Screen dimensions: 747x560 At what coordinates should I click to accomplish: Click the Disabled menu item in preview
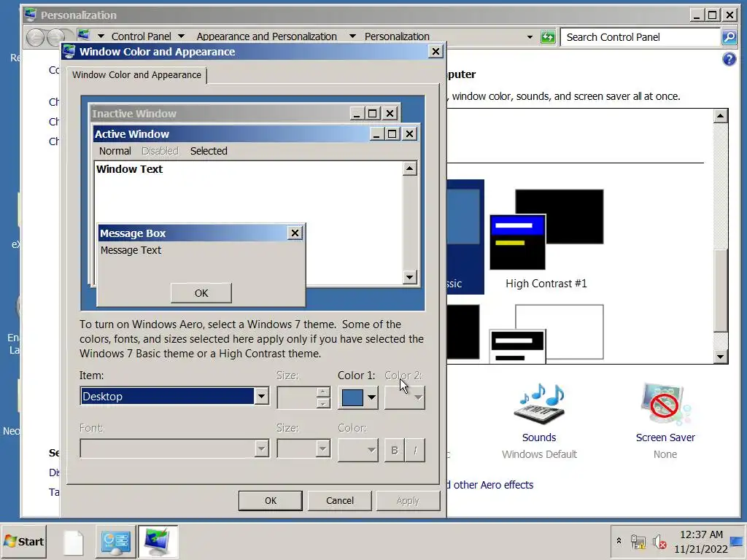click(160, 151)
